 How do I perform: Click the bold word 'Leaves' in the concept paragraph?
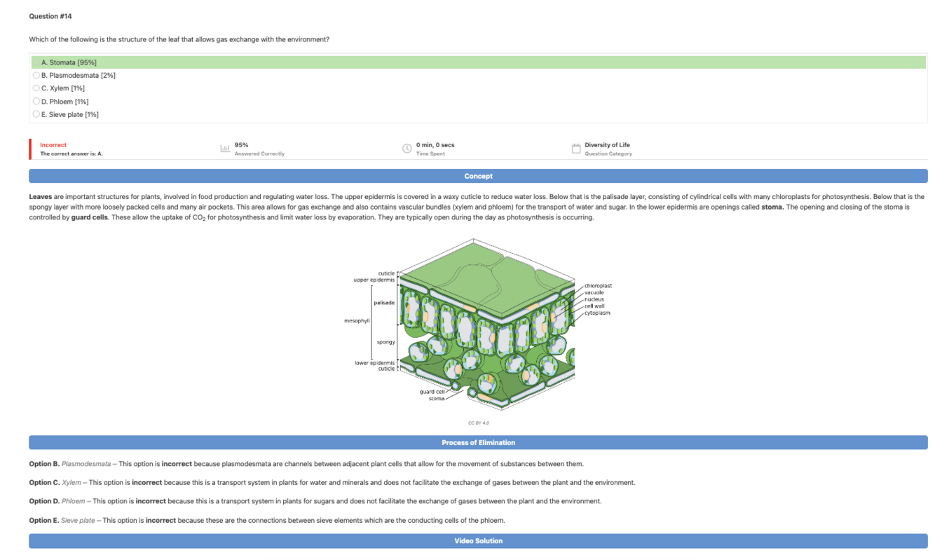[x=41, y=197]
